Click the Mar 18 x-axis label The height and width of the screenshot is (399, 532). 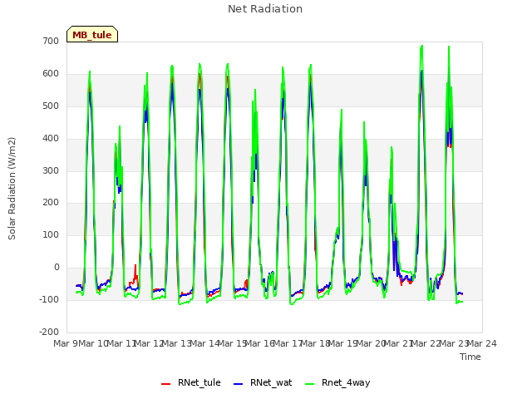(316, 343)
